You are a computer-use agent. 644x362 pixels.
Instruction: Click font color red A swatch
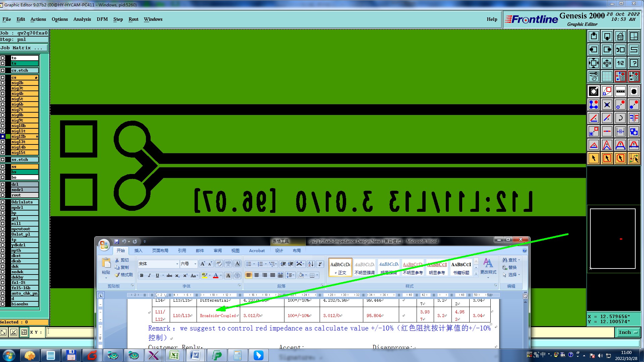(216, 276)
